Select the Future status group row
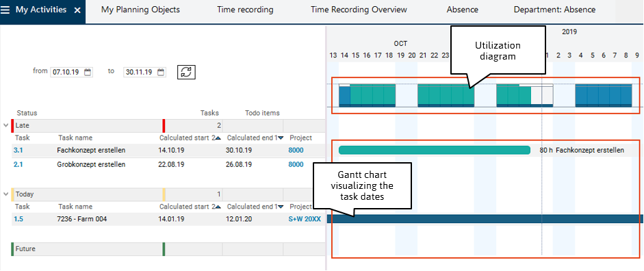 pyautogui.click(x=168, y=249)
